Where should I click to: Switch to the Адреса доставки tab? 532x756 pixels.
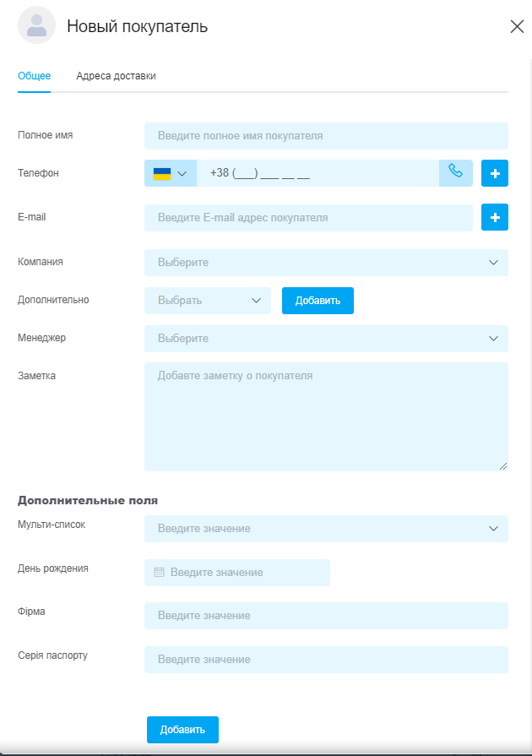tap(117, 76)
